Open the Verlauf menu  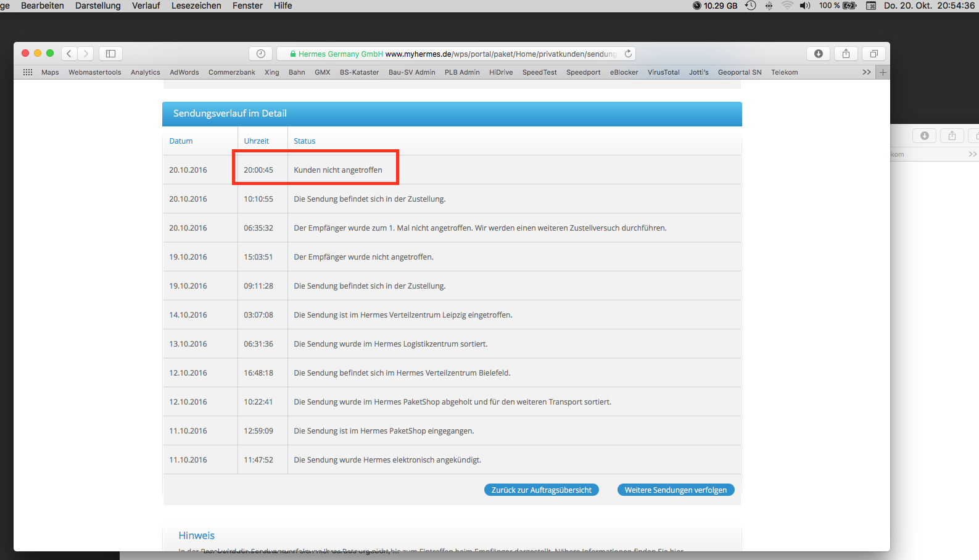pos(146,6)
